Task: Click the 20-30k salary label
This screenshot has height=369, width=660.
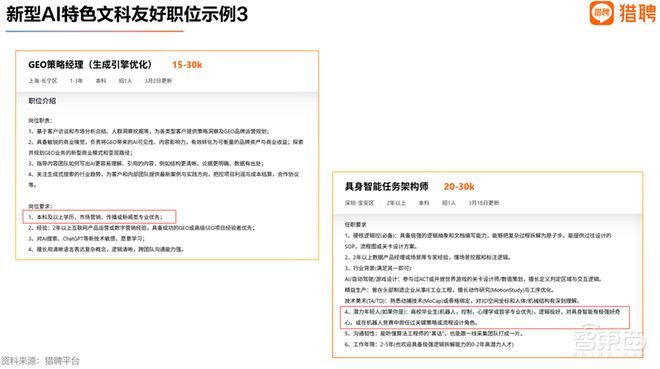Action: tap(459, 186)
